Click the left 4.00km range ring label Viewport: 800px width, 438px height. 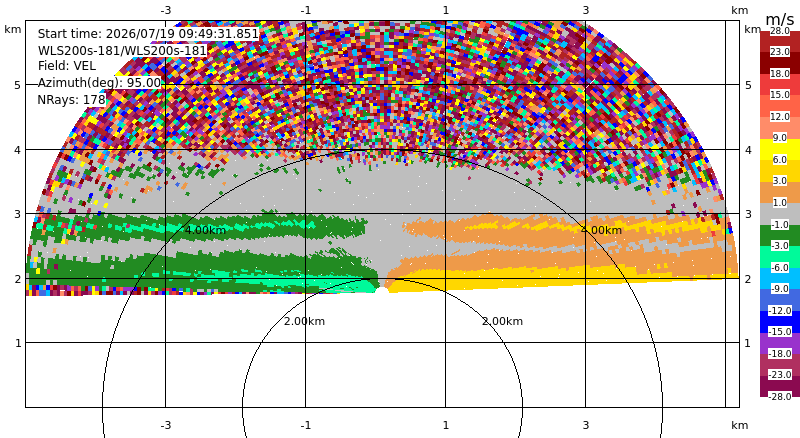click(x=205, y=230)
